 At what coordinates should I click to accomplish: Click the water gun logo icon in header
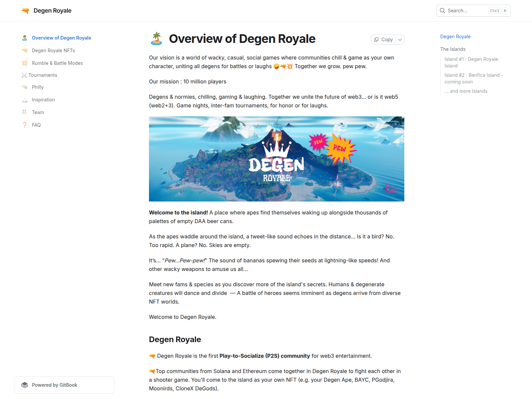point(25,11)
